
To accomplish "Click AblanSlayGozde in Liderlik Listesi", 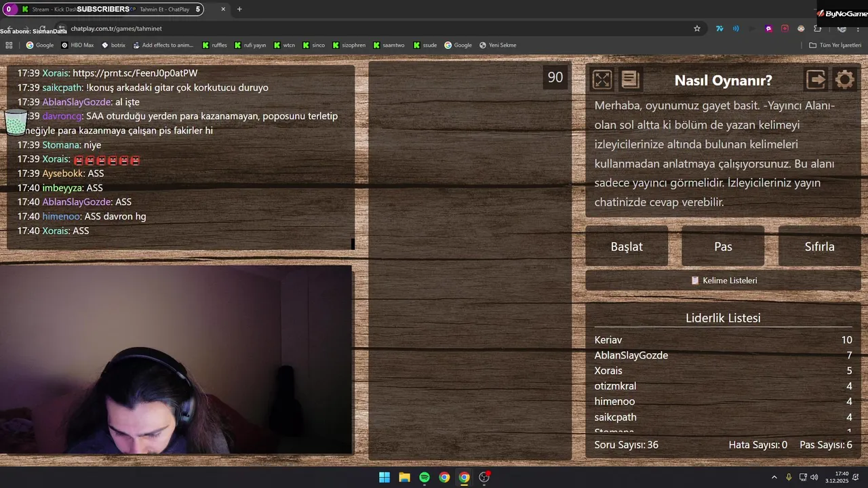I will pyautogui.click(x=723, y=356).
